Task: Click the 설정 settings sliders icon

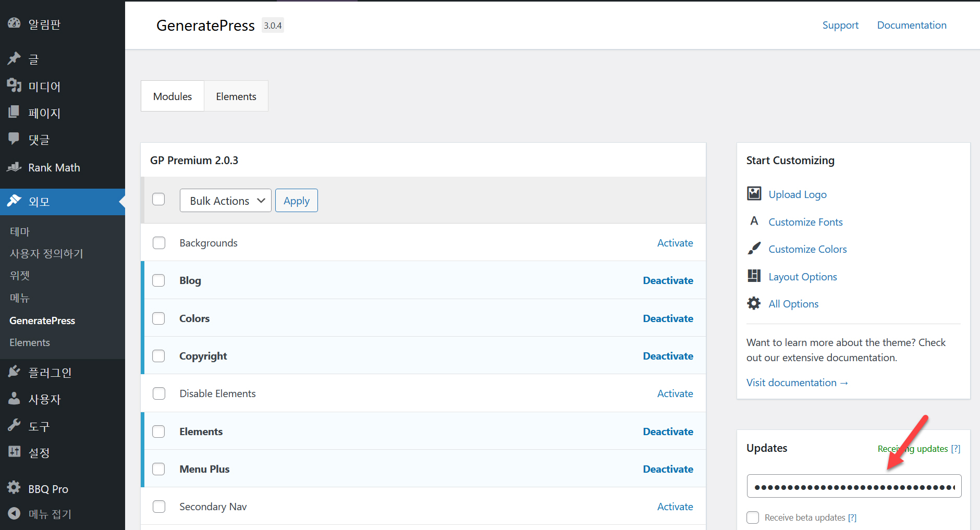Action: (14, 452)
